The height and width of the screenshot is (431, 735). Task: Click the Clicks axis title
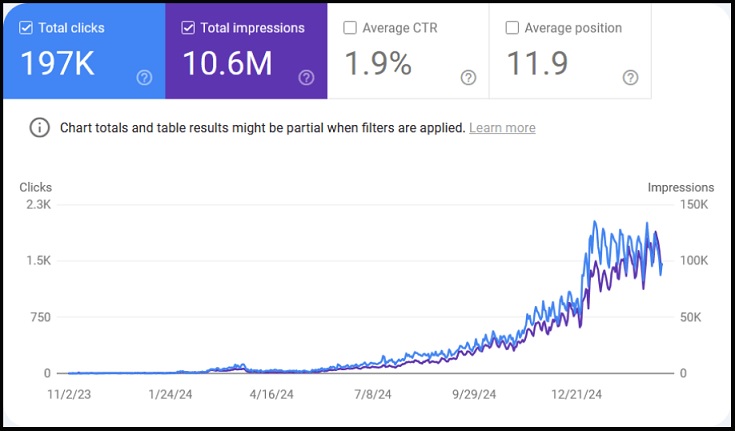pyautogui.click(x=36, y=187)
